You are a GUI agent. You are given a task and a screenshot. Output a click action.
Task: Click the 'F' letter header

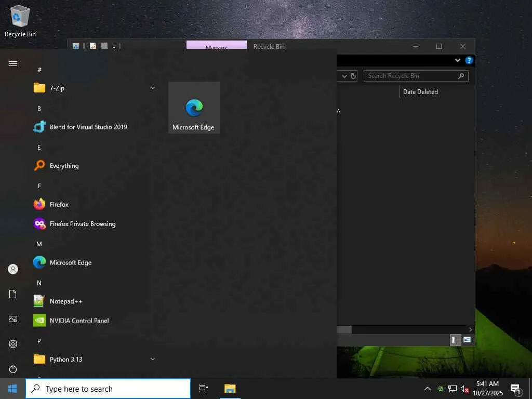tap(39, 186)
